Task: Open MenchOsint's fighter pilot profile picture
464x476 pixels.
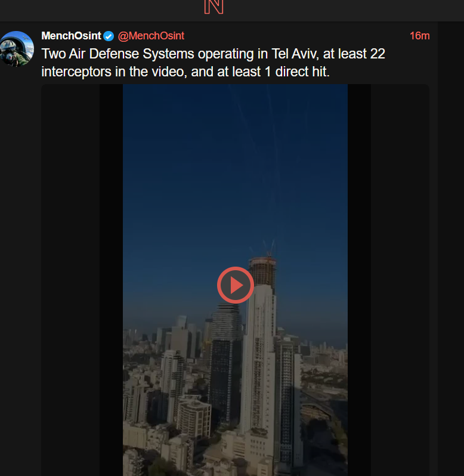Action: click(17, 48)
